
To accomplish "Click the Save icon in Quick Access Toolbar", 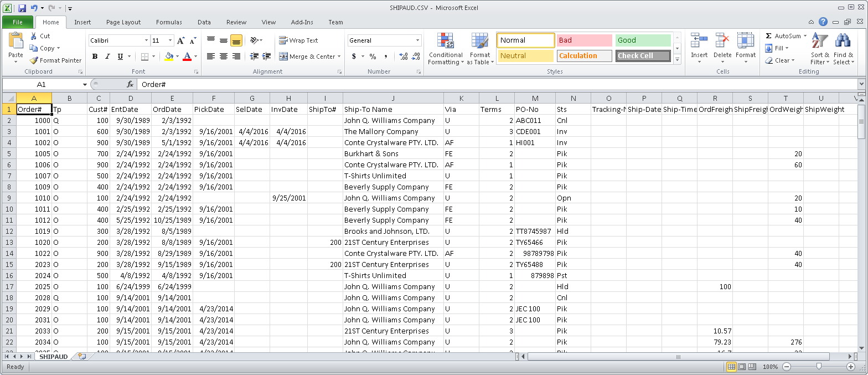I will pyautogui.click(x=22, y=8).
